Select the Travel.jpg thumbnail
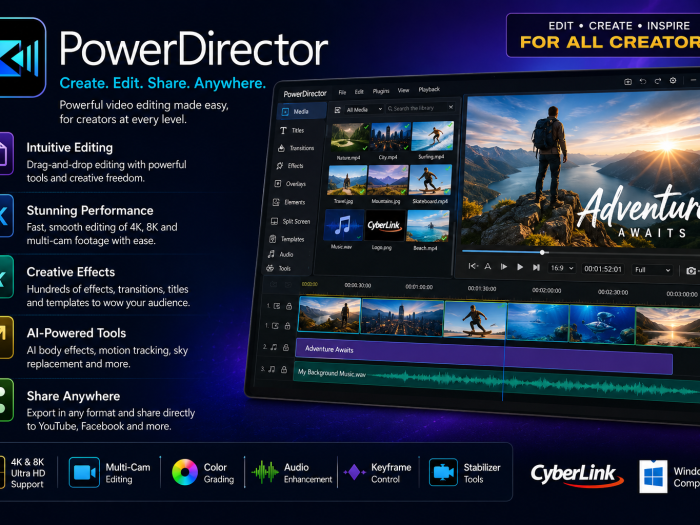This screenshot has width=700, height=525. click(347, 180)
